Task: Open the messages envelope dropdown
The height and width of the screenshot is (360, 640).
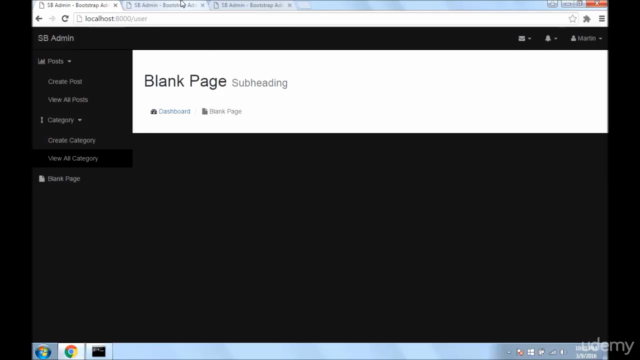Action: [524, 38]
